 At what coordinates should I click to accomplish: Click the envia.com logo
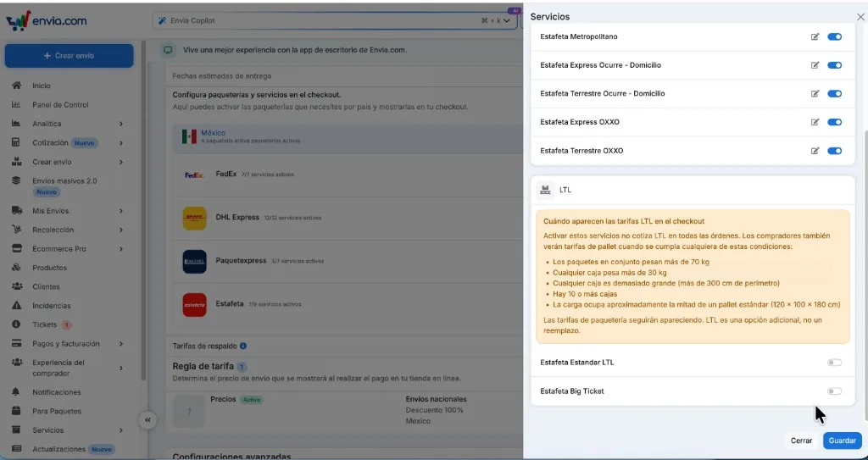(46, 21)
